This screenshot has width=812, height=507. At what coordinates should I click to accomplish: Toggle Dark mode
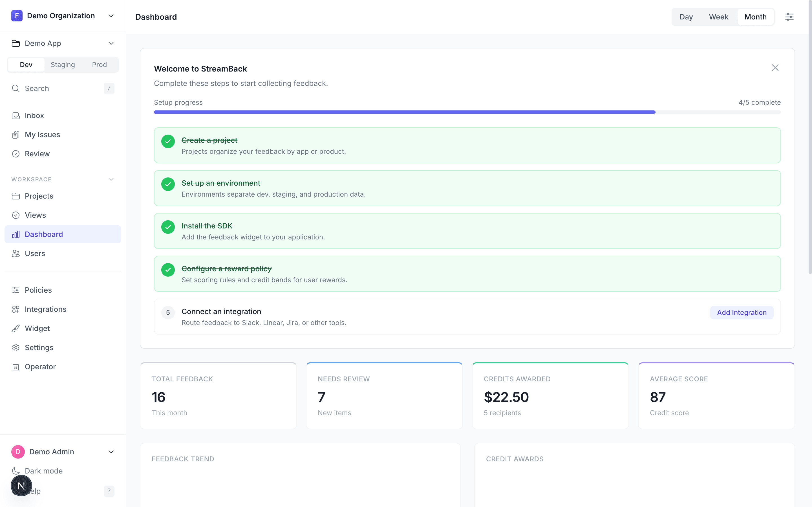[x=44, y=471]
